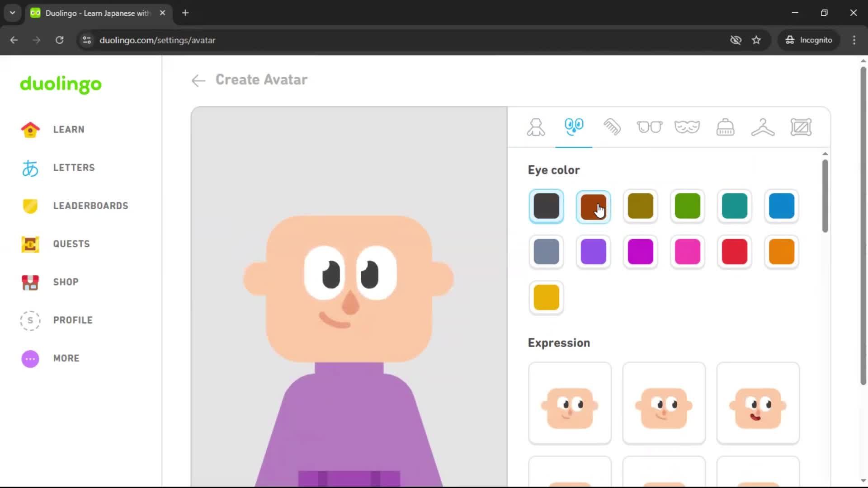
Task: Choose the teal eye color
Action: (x=734, y=206)
